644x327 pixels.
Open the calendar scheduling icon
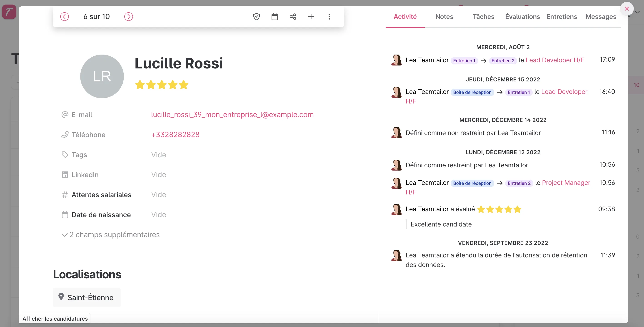coord(275,17)
